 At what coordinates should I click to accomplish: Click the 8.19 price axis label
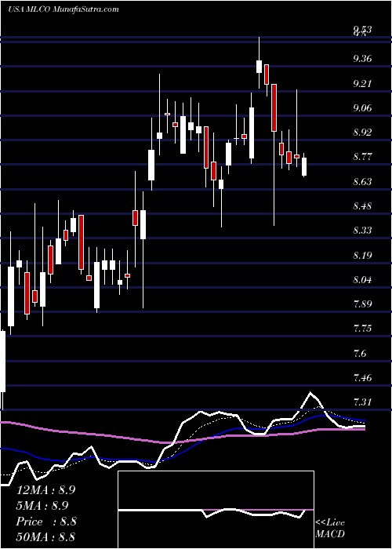pyautogui.click(x=363, y=255)
